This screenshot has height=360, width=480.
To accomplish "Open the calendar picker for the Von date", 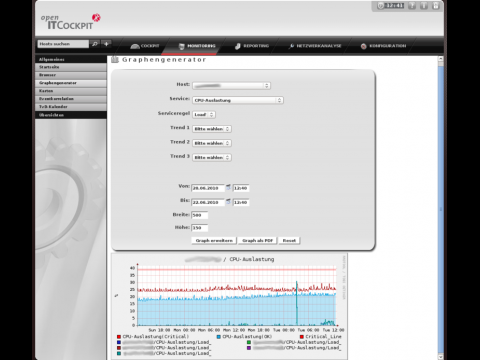I will (228, 188).
